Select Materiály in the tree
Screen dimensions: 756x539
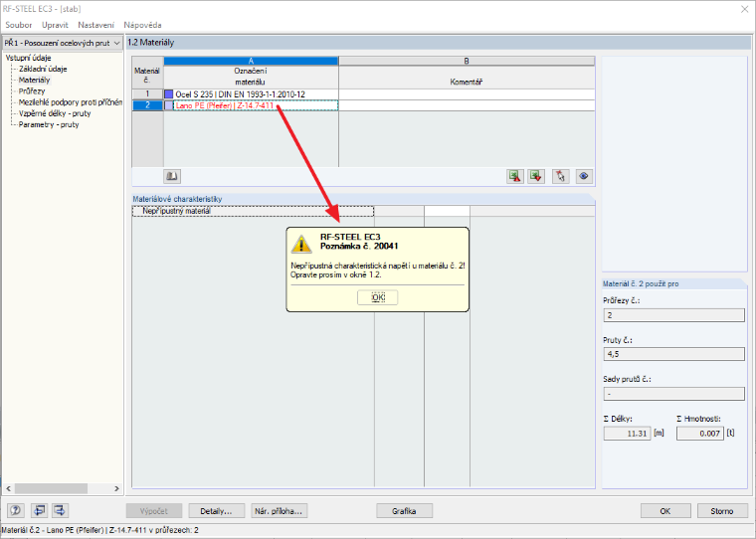point(34,80)
